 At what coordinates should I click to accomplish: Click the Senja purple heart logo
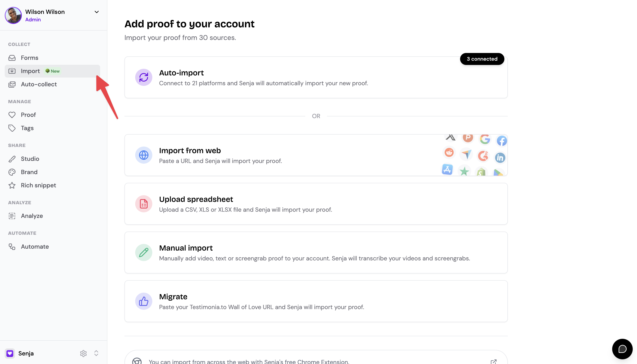click(10, 353)
